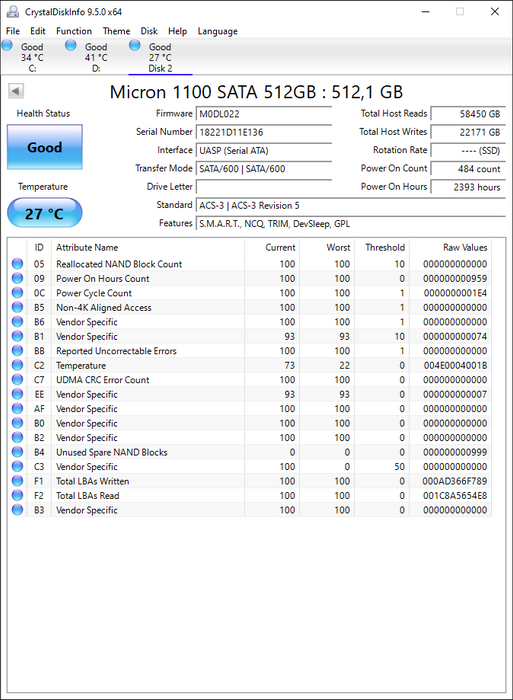This screenshot has height=700, width=513.
Task: Switch to the D: drive tab
Action: [96, 57]
